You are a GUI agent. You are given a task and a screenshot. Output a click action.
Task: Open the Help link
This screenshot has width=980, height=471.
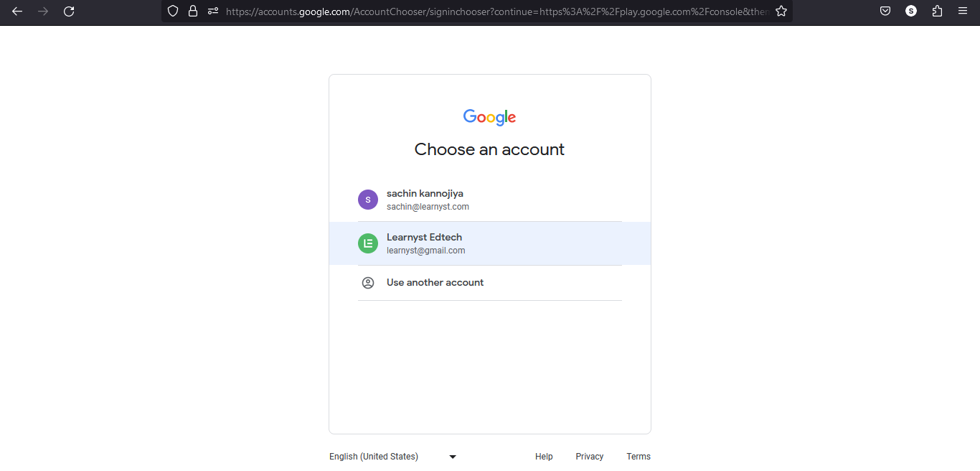pyautogui.click(x=544, y=457)
